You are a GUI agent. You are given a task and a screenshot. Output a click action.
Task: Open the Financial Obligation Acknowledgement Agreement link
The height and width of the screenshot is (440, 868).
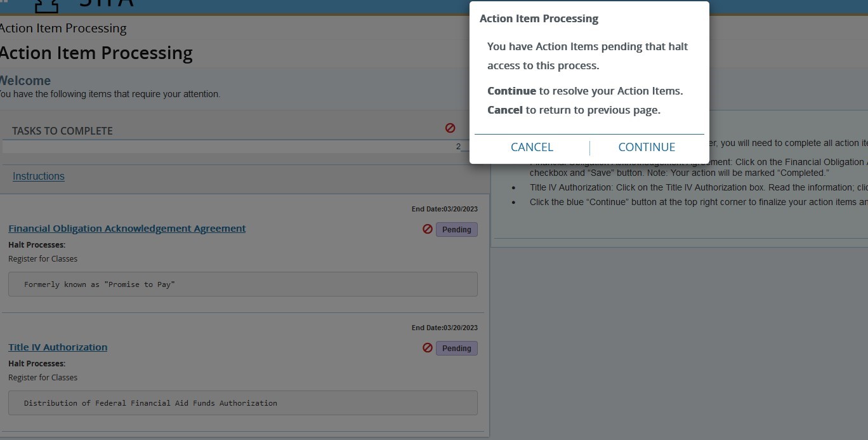point(127,229)
